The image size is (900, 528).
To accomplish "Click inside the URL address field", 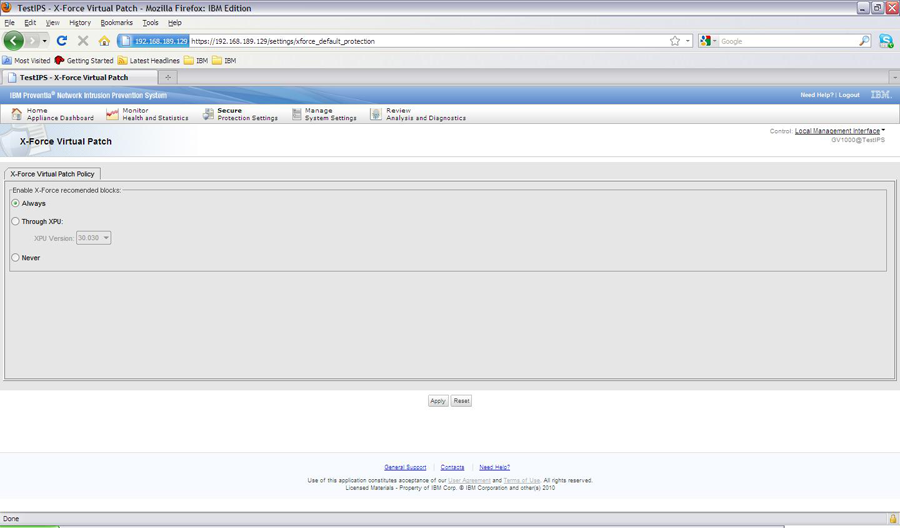I will 428,41.
